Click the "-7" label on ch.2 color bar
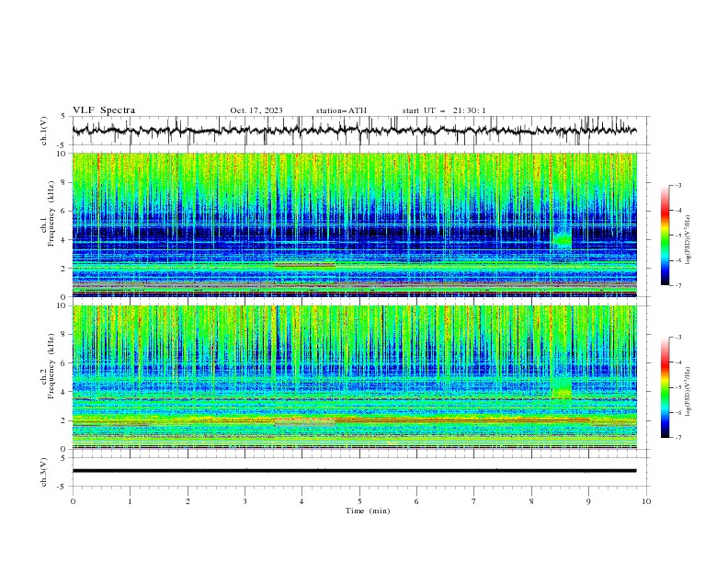 coord(677,437)
